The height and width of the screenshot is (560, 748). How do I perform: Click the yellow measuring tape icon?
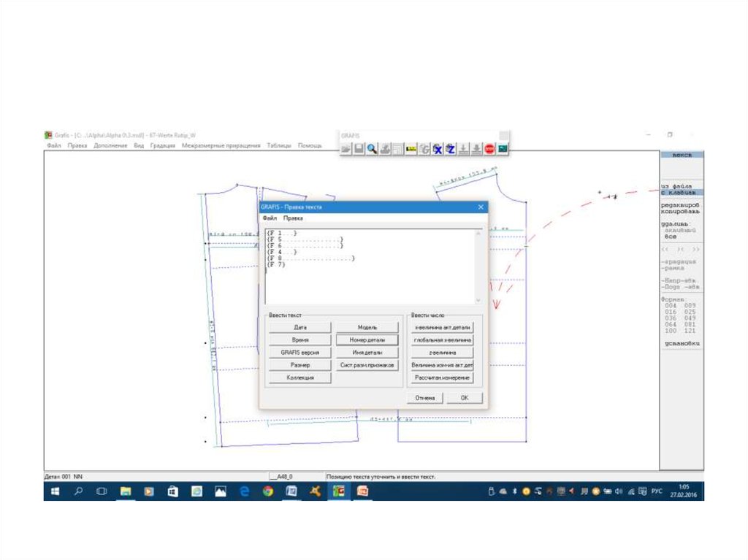[x=411, y=149]
